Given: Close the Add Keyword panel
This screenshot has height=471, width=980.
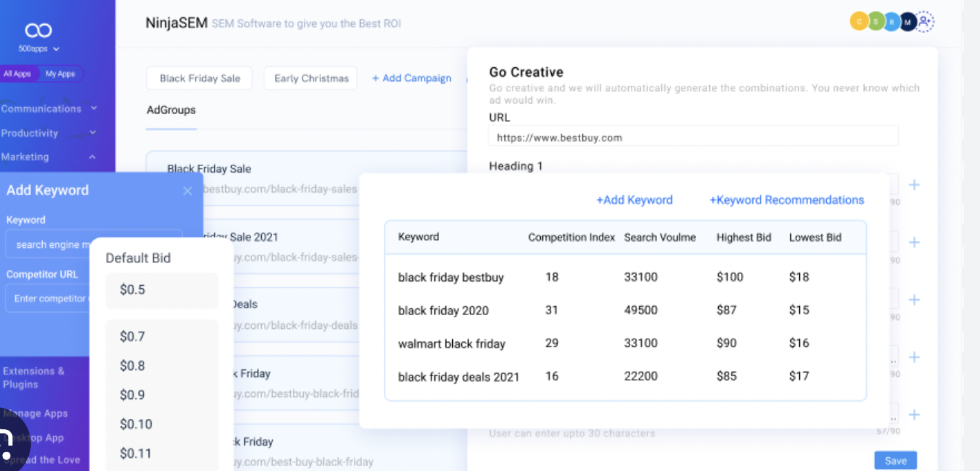Looking at the screenshot, I should [x=188, y=191].
